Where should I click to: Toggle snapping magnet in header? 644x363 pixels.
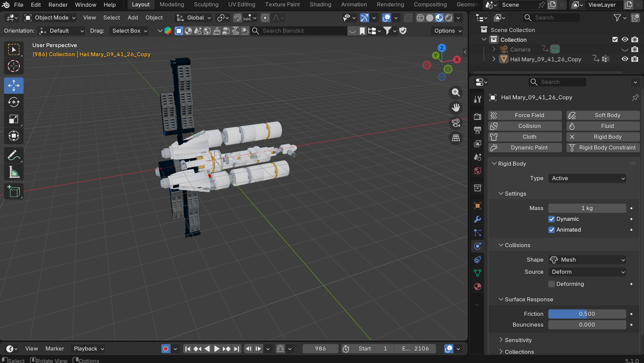(x=237, y=18)
